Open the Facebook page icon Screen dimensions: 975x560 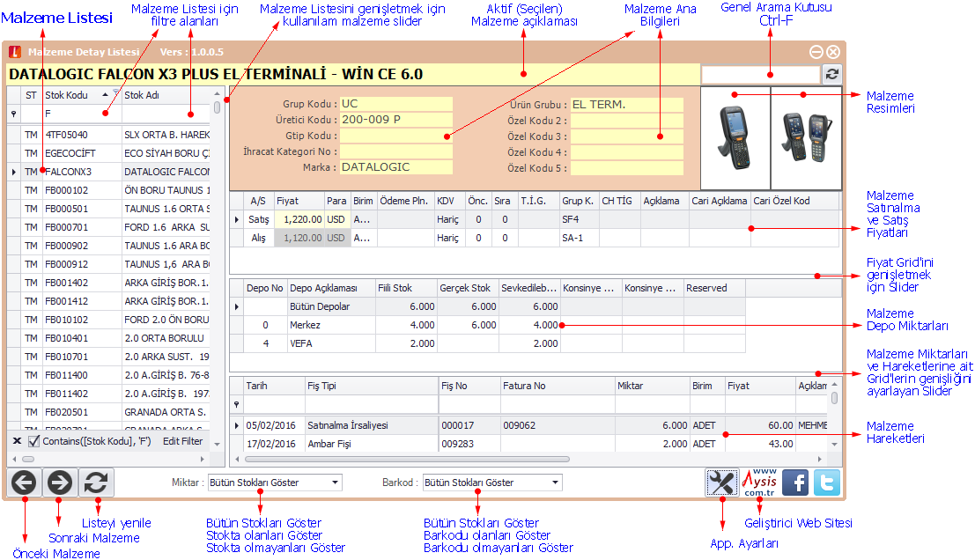(795, 483)
